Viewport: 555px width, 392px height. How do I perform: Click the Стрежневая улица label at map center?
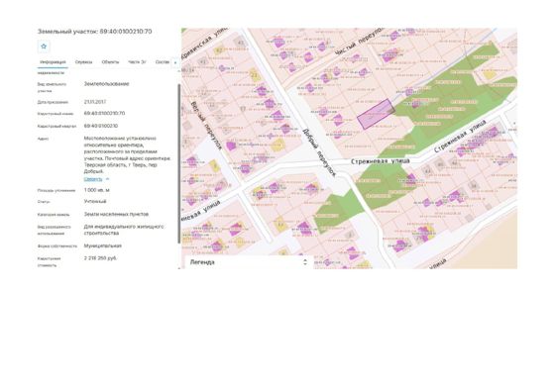[381, 161]
